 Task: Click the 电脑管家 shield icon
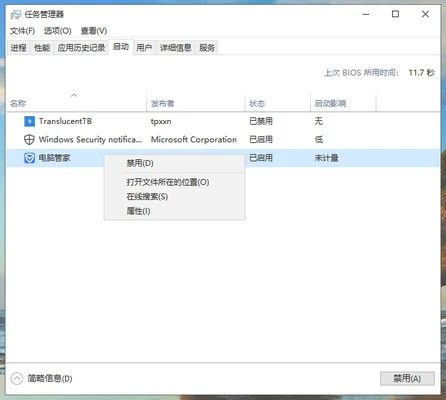29,158
